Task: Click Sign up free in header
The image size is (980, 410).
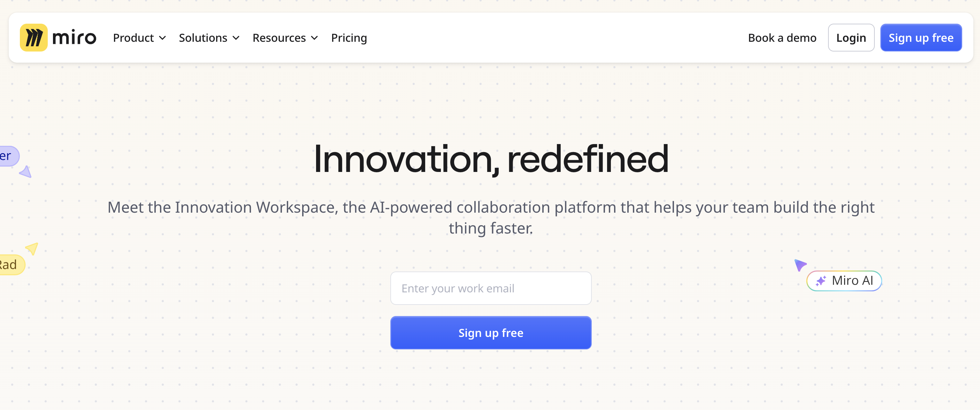Action: [x=921, y=38]
